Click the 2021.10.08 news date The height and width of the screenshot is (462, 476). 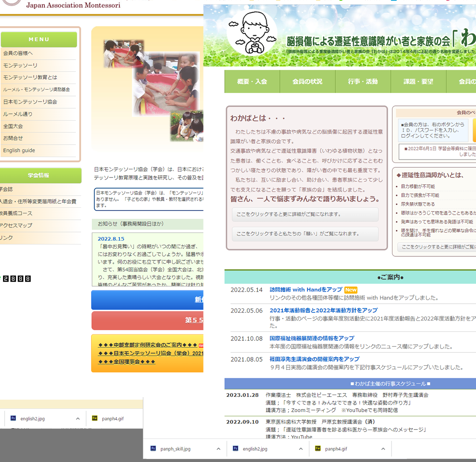click(247, 338)
